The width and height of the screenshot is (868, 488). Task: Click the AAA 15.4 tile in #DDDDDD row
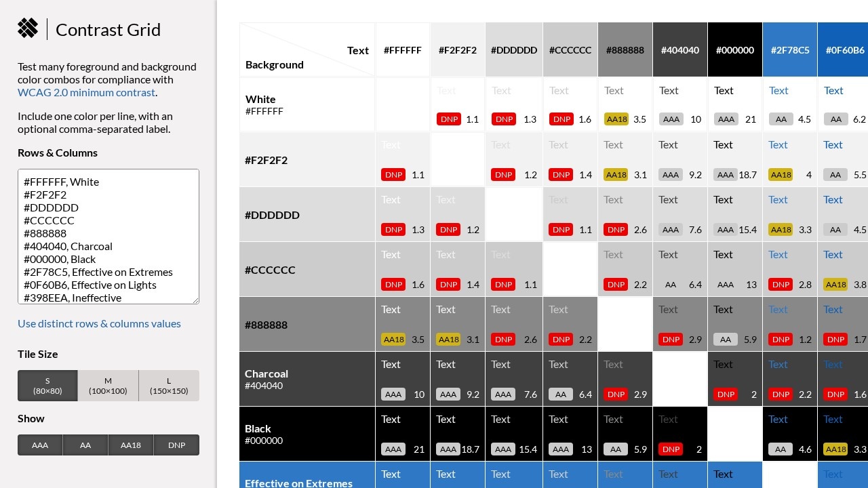(735, 214)
